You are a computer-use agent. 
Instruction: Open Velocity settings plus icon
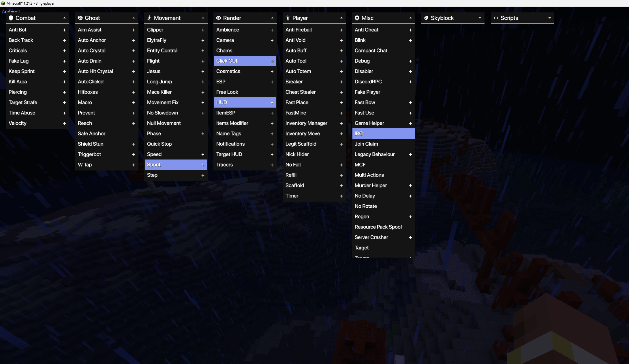tap(64, 123)
